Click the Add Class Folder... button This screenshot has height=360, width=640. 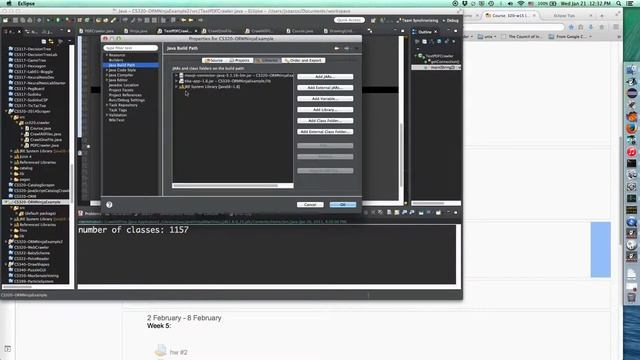[x=325, y=121]
